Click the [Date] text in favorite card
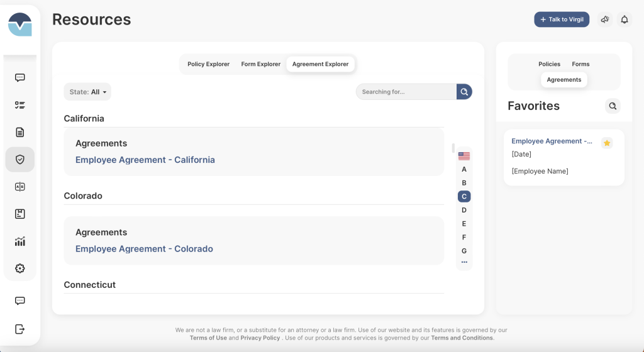This screenshot has height=352, width=644. pos(521,154)
